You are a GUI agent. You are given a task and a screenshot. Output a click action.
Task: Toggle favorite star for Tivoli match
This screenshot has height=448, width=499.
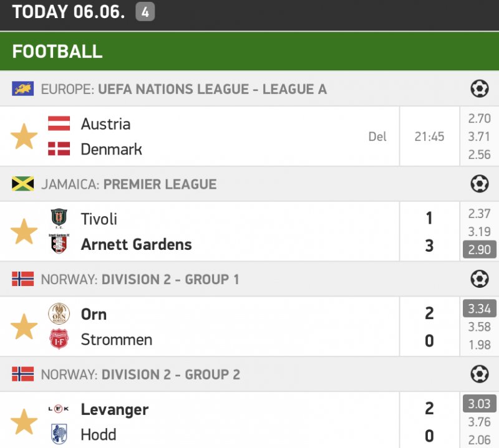coord(24,231)
